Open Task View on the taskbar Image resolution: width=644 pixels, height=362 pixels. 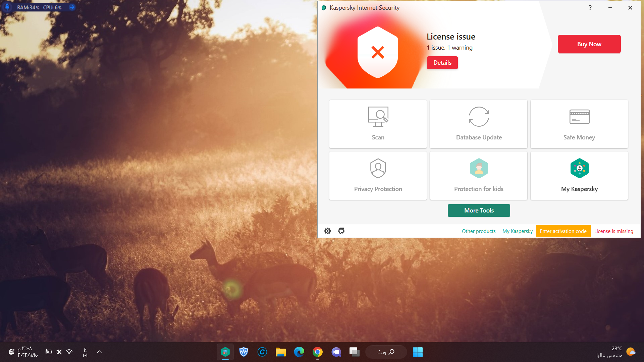pyautogui.click(x=355, y=352)
